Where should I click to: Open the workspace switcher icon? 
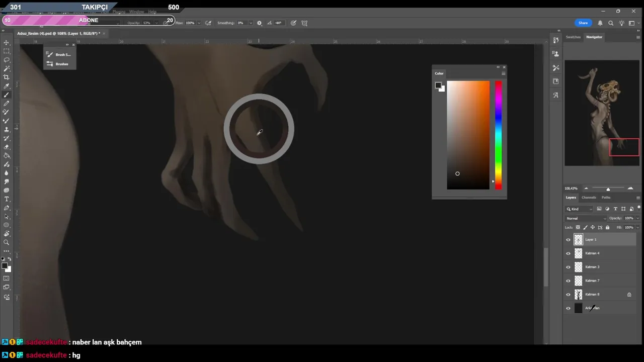[632, 23]
